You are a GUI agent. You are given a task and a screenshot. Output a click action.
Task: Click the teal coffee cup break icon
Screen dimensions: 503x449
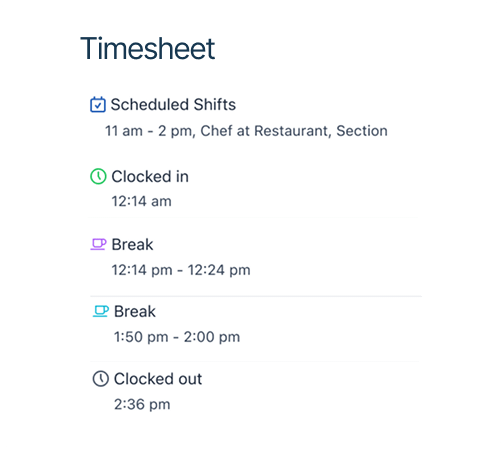(x=101, y=311)
